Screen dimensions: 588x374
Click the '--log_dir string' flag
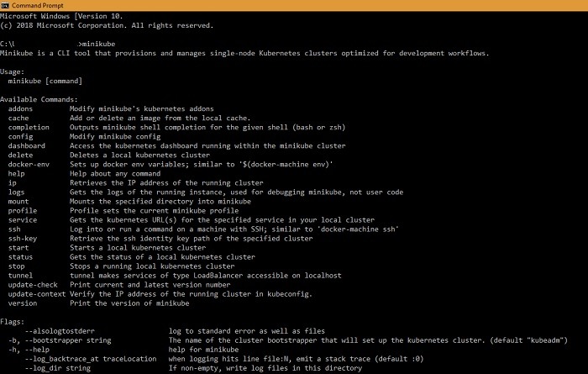pos(57,368)
